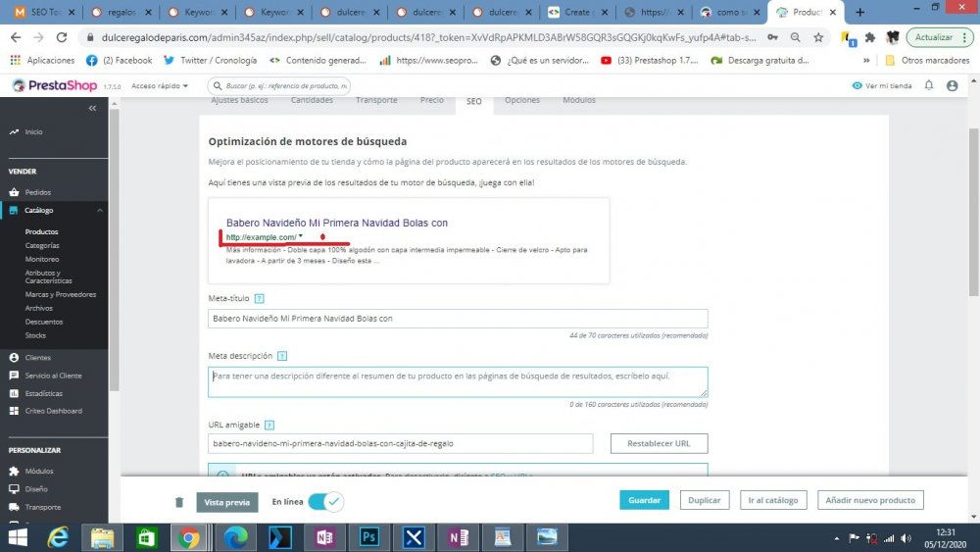Image resolution: width=980 pixels, height=552 pixels.
Task: Open the employee profile icon
Action: 952,85
